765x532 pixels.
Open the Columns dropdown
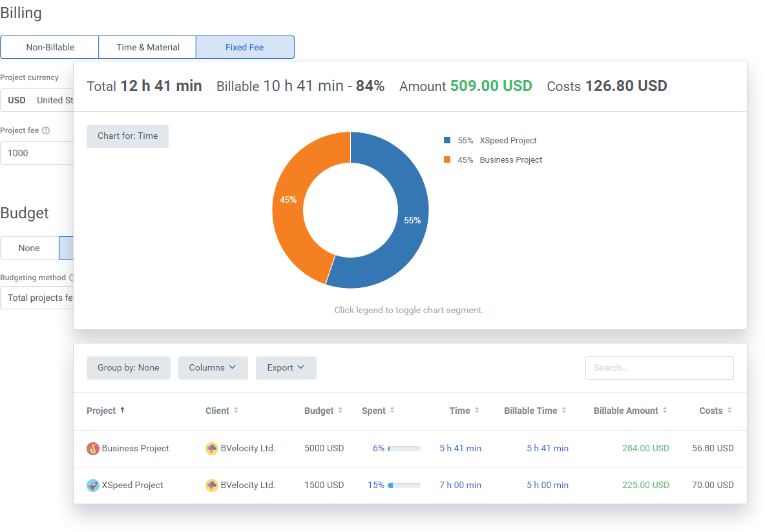pos(213,367)
